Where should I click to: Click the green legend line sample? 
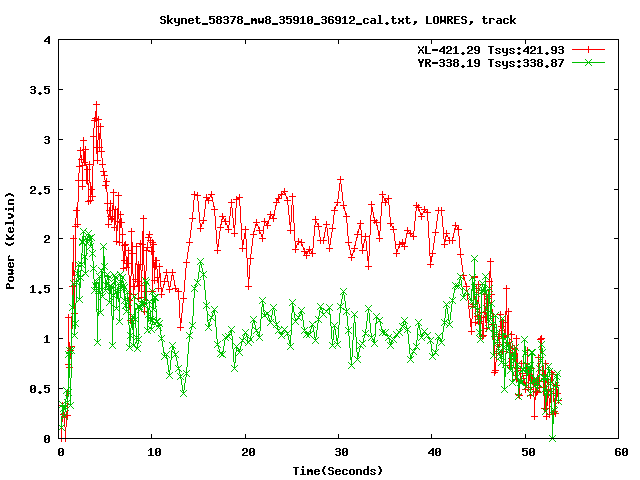tap(588, 62)
